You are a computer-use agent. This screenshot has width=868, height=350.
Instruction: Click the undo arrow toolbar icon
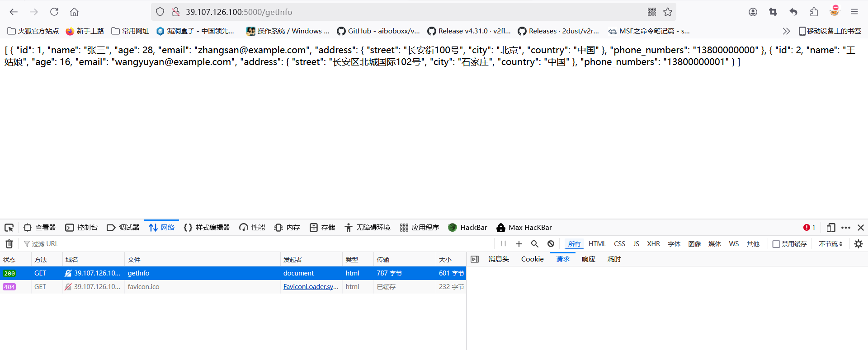coord(793,12)
